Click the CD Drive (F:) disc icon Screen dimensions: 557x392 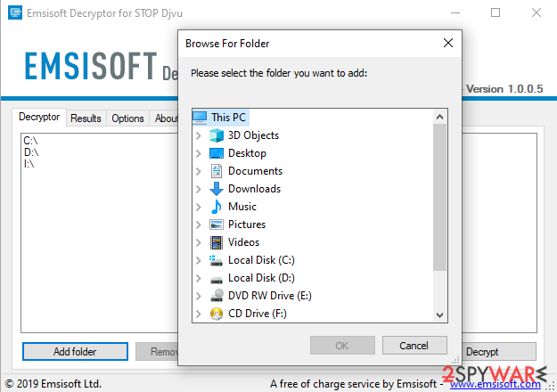click(217, 314)
